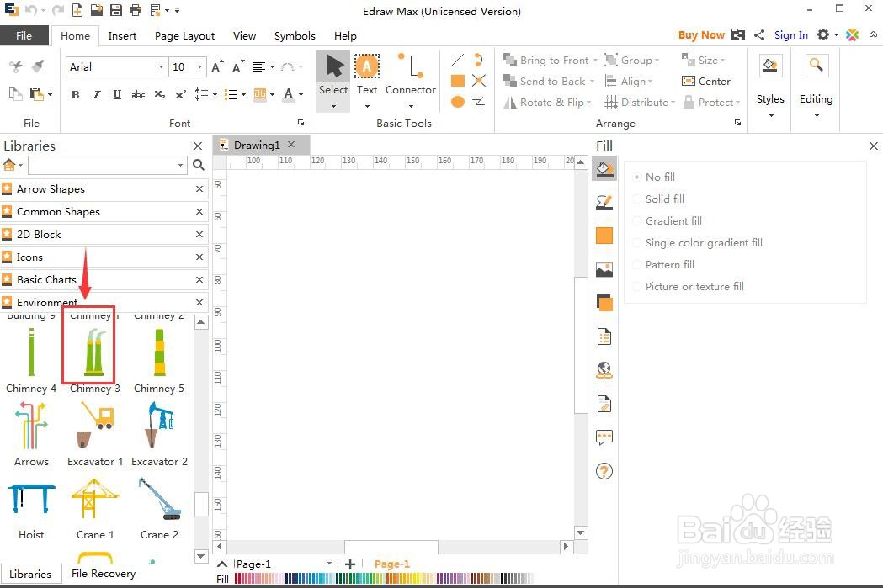Apply superscript formatting
This screenshot has height=588, width=883.
pos(180,94)
